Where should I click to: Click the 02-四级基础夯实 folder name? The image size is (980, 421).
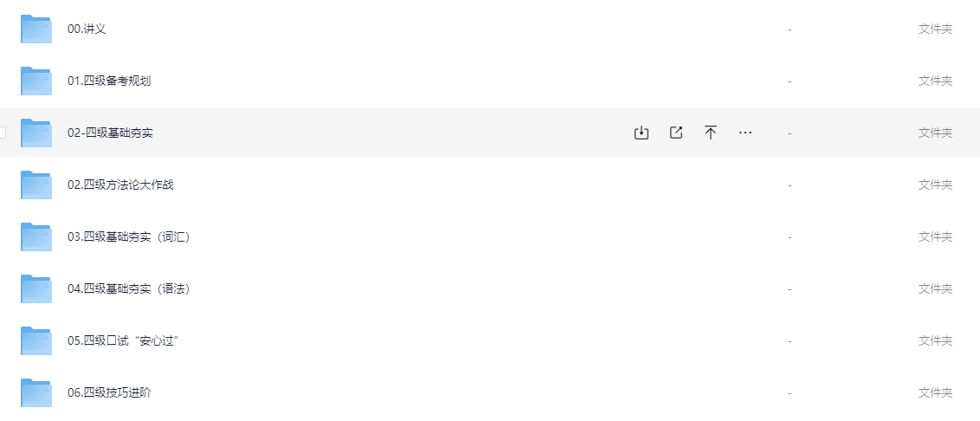(111, 133)
